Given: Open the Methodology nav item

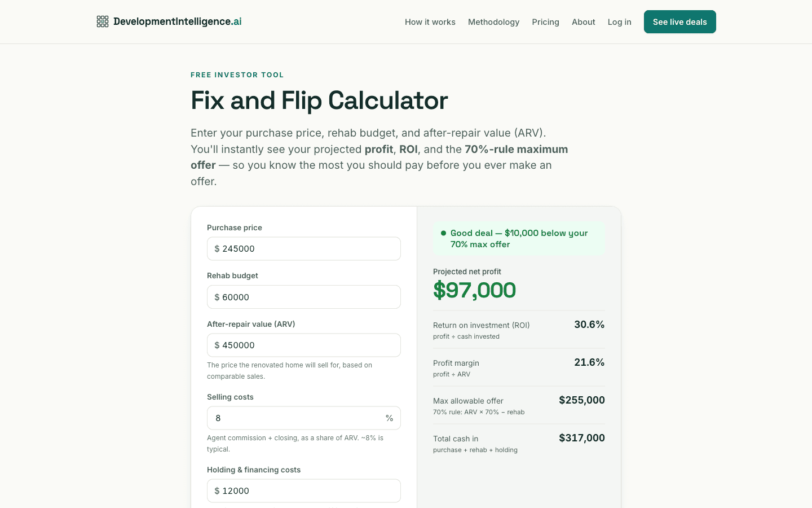Looking at the screenshot, I should point(493,22).
